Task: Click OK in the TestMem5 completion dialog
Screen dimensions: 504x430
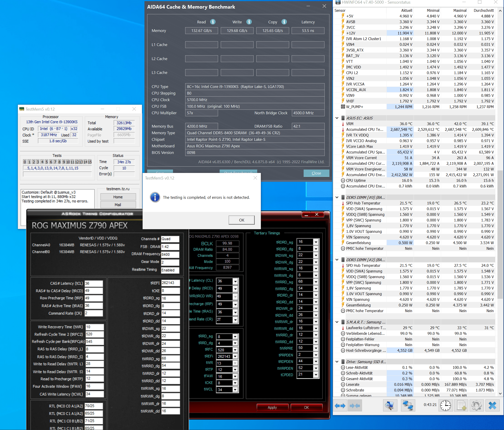Action: tap(241, 220)
